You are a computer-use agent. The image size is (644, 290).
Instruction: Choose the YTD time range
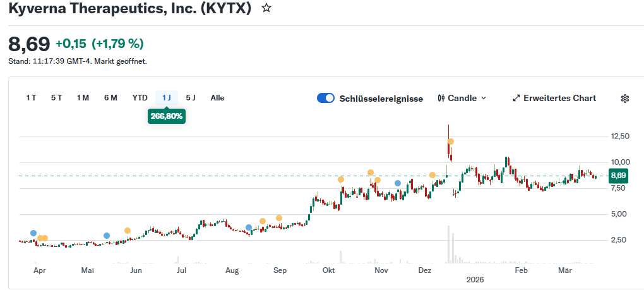(140, 98)
